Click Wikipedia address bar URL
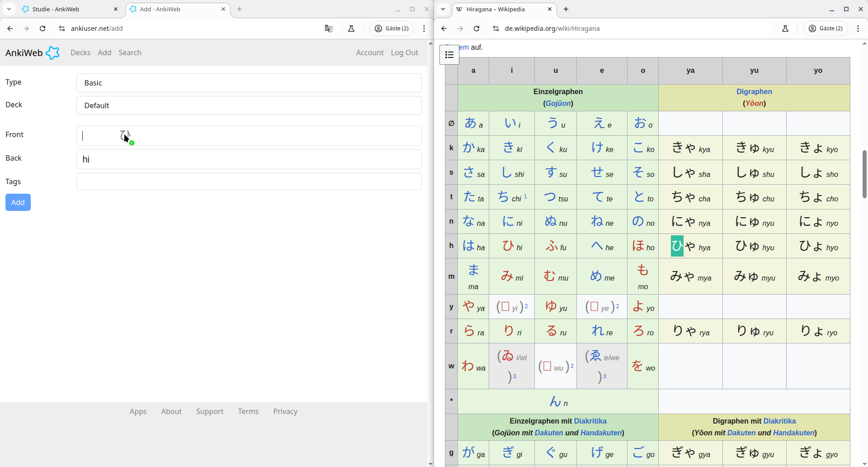The height and width of the screenshot is (467, 868). coord(552,29)
